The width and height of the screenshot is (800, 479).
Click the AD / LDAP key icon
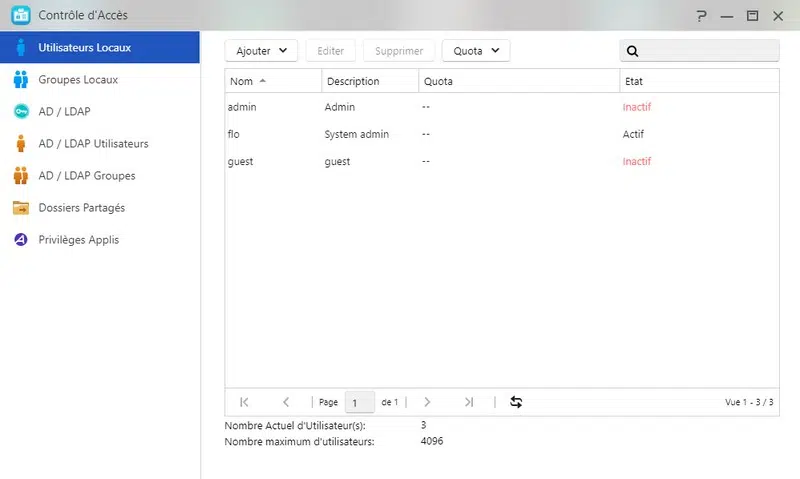click(21, 111)
